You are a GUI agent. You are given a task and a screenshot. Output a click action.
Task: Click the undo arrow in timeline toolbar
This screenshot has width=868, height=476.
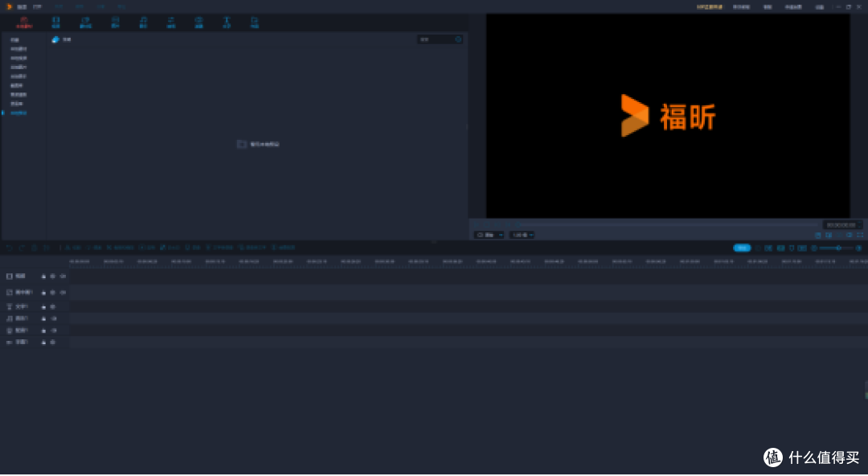point(8,248)
